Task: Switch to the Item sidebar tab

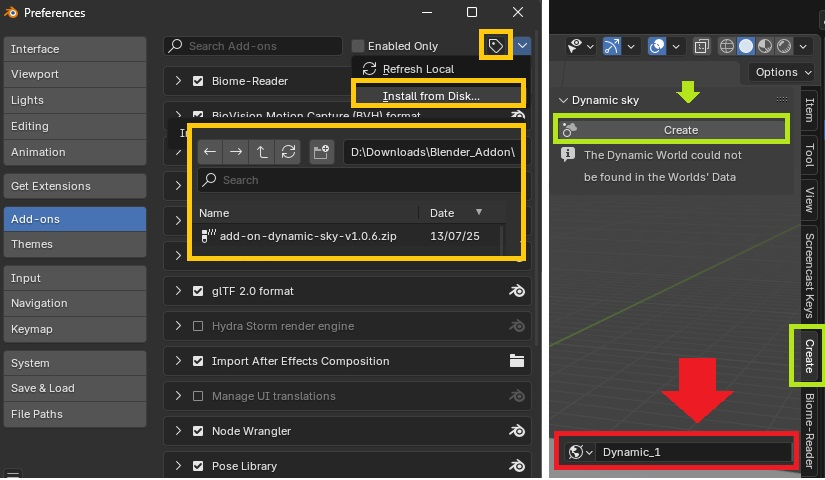Action: [x=809, y=110]
